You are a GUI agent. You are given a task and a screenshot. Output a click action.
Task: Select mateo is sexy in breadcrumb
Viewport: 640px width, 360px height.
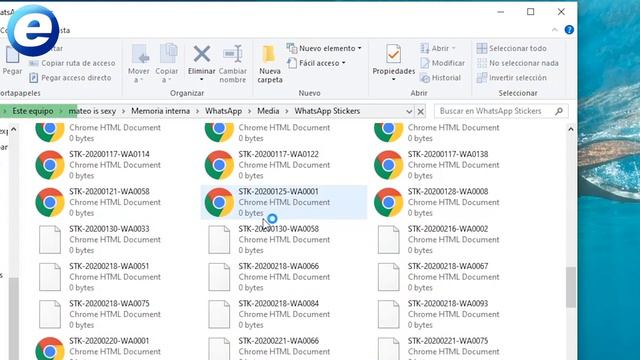tap(92, 111)
